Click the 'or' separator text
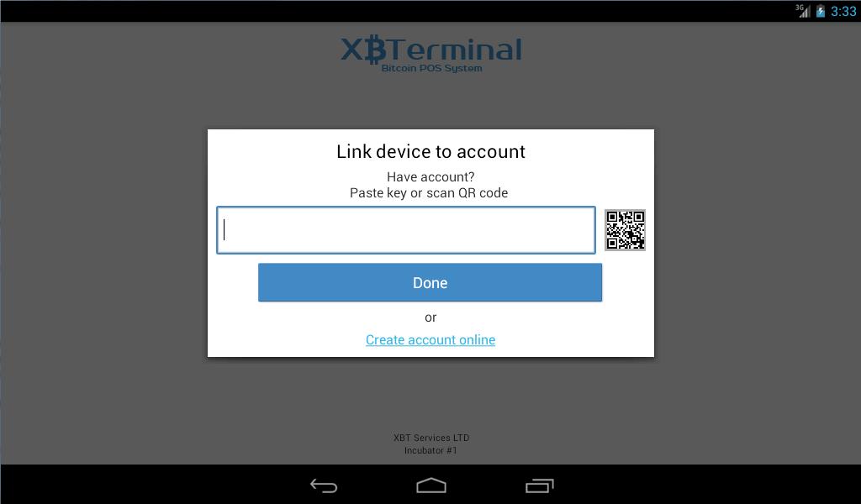Screen dimensions: 861x504 pyautogui.click(x=430, y=318)
